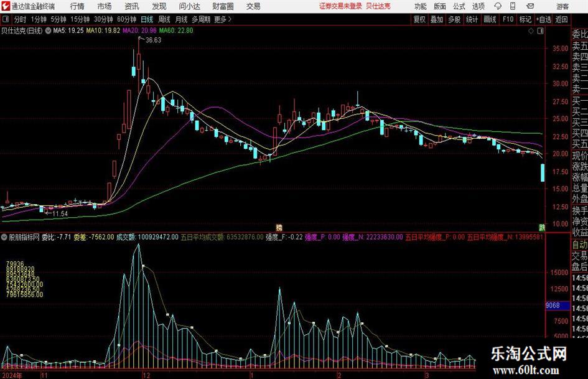
Task: Click the 通达信 red logo icon
Action: [x=6, y=6]
